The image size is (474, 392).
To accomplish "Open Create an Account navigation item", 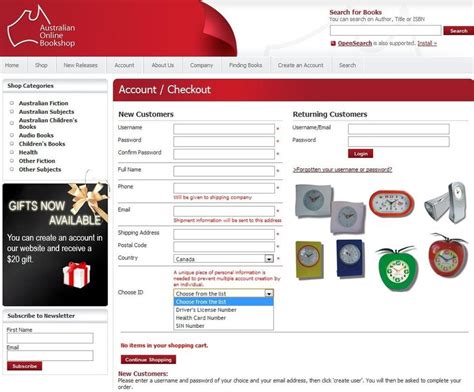I will click(x=301, y=65).
